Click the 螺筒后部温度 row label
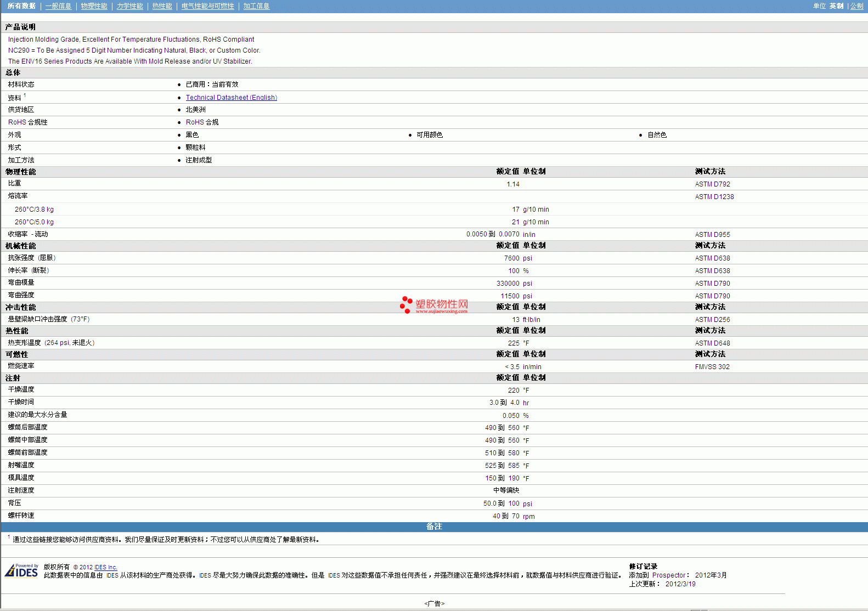The height and width of the screenshot is (611, 868). click(x=27, y=428)
